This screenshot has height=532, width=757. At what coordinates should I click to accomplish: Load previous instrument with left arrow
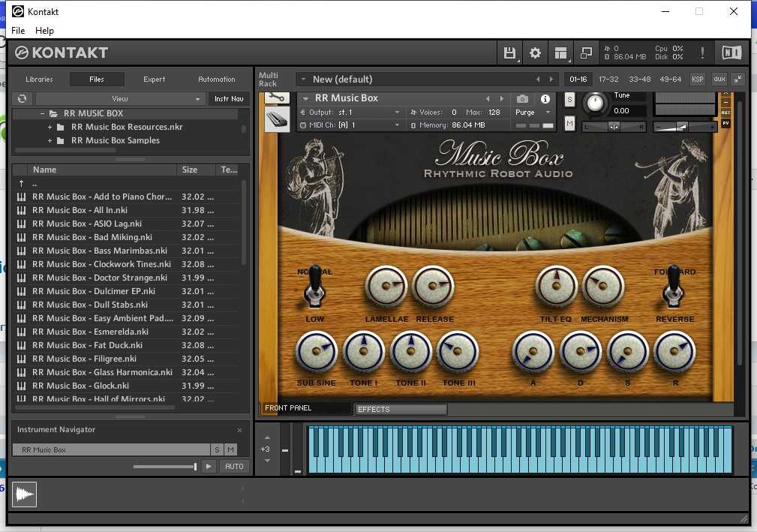click(488, 98)
